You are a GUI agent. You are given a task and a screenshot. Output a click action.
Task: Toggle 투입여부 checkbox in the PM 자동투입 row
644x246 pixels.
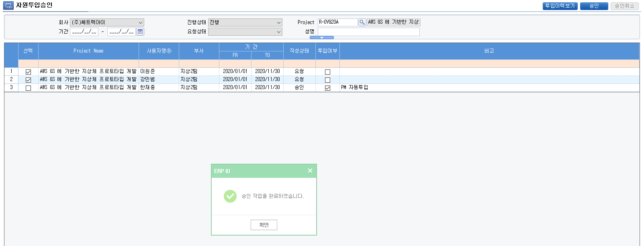[327, 88]
